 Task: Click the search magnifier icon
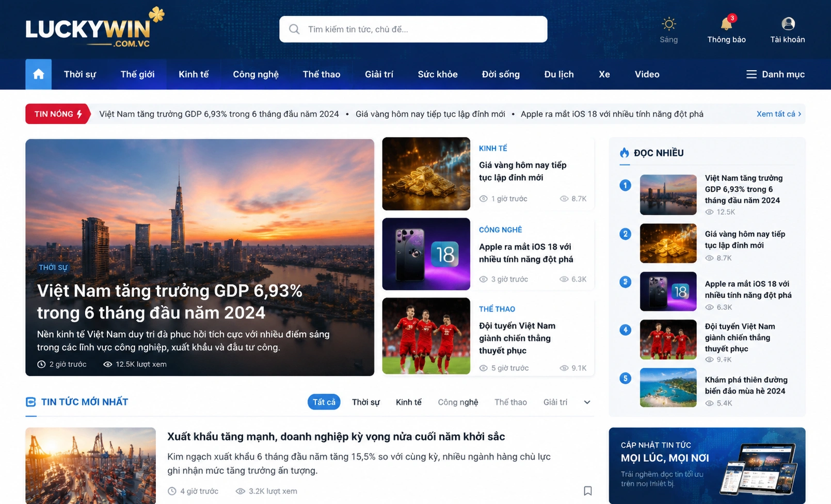coord(294,29)
